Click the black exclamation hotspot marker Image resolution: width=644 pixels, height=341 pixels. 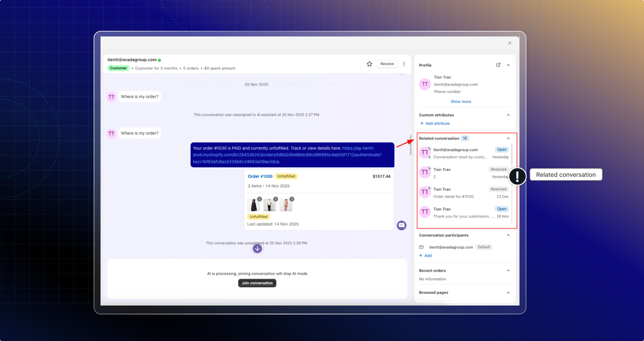tap(517, 176)
